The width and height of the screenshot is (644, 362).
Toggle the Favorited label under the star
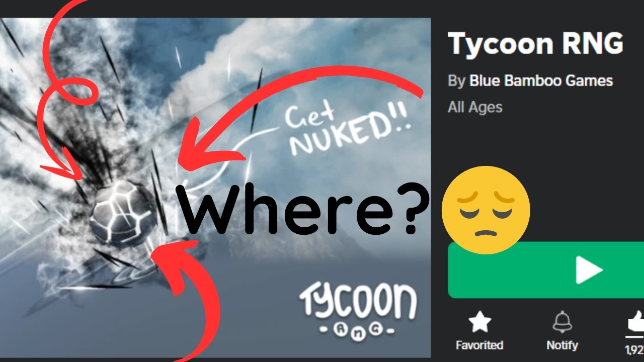[x=479, y=345]
